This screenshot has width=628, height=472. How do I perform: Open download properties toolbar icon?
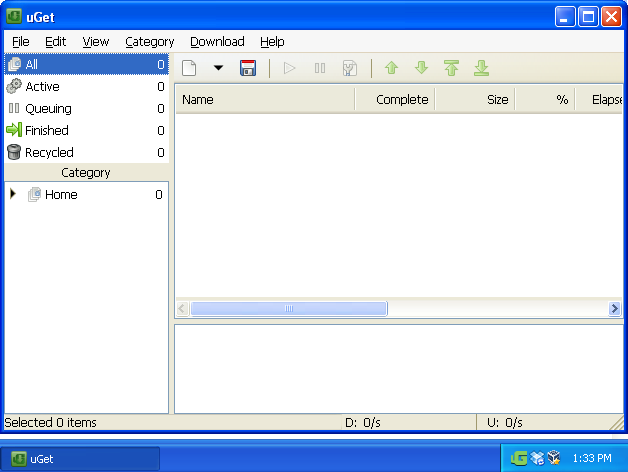[350, 68]
